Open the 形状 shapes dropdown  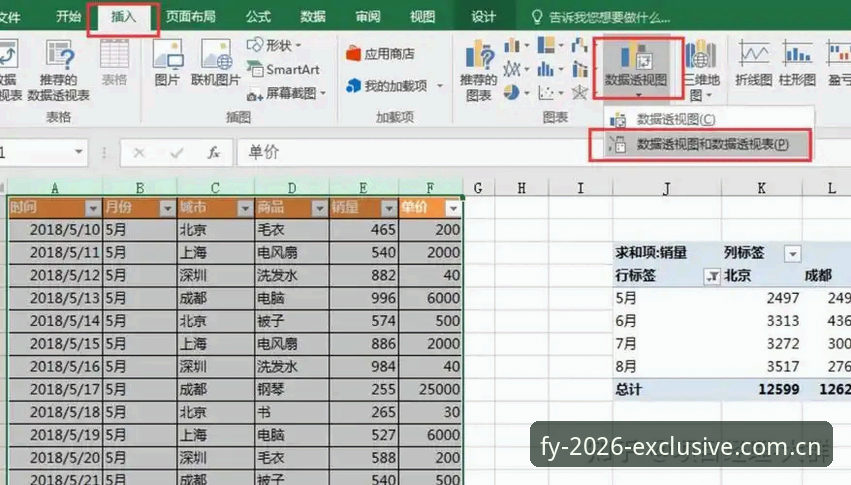274,45
